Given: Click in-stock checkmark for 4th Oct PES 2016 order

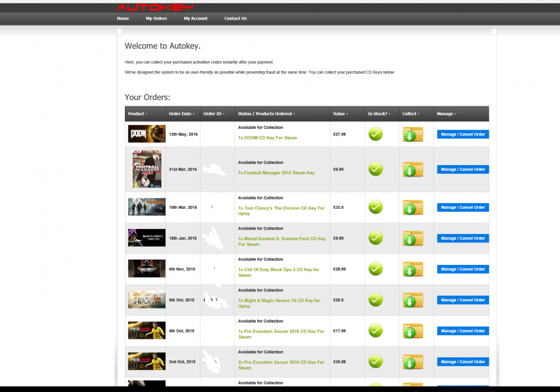Looking at the screenshot, I should (x=376, y=330).
